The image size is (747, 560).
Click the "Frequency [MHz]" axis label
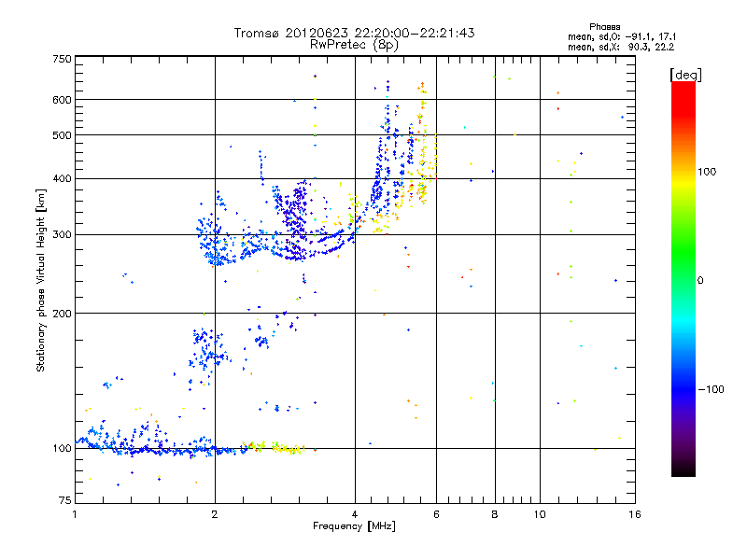[354, 526]
